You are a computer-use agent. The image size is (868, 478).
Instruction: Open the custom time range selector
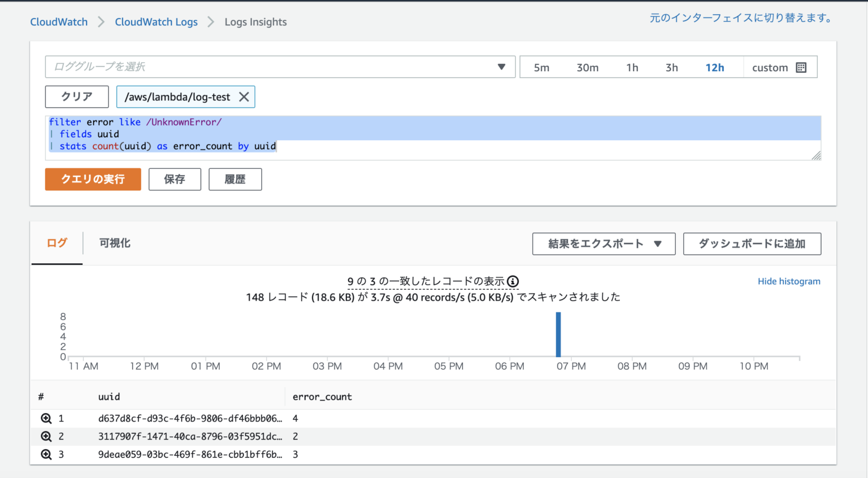770,67
